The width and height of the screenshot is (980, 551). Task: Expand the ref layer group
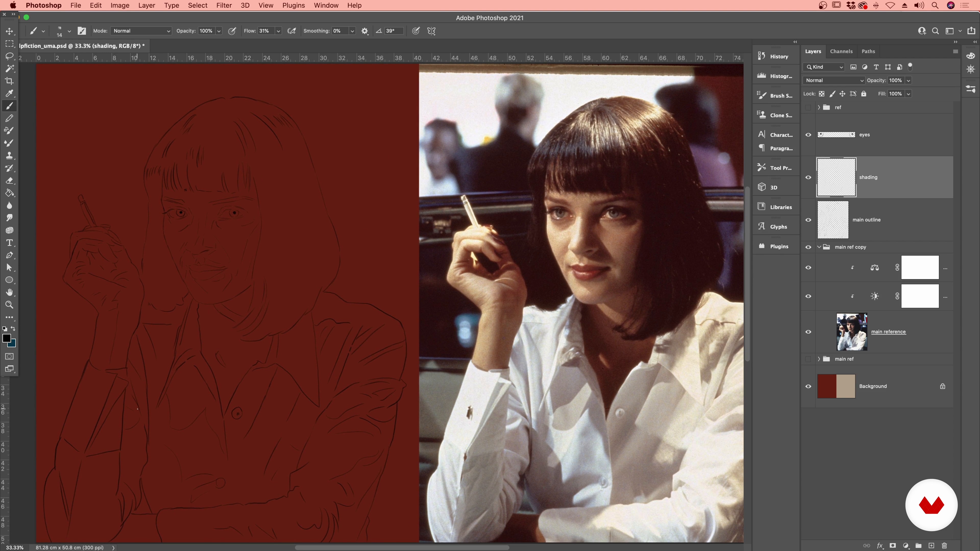[x=819, y=108]
